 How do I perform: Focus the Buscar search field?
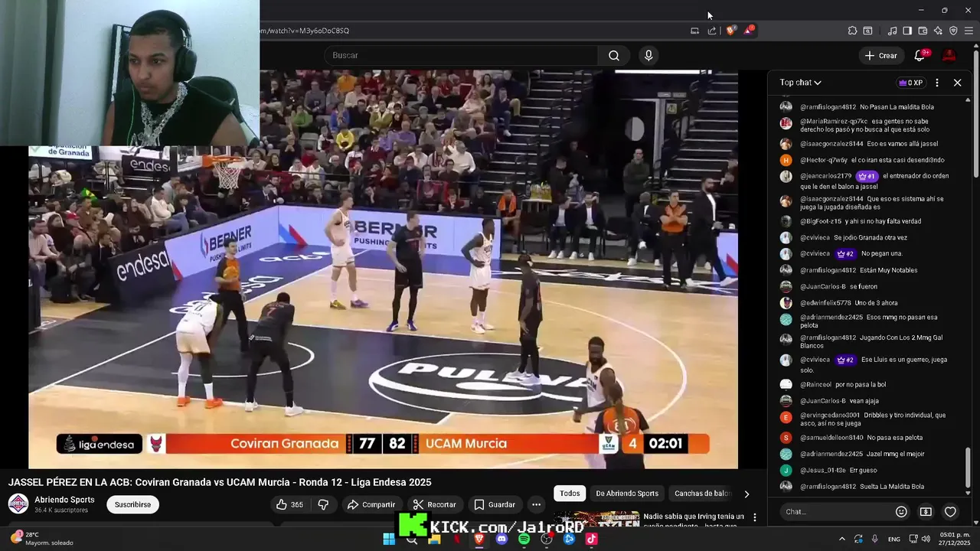tap(461, 55)
